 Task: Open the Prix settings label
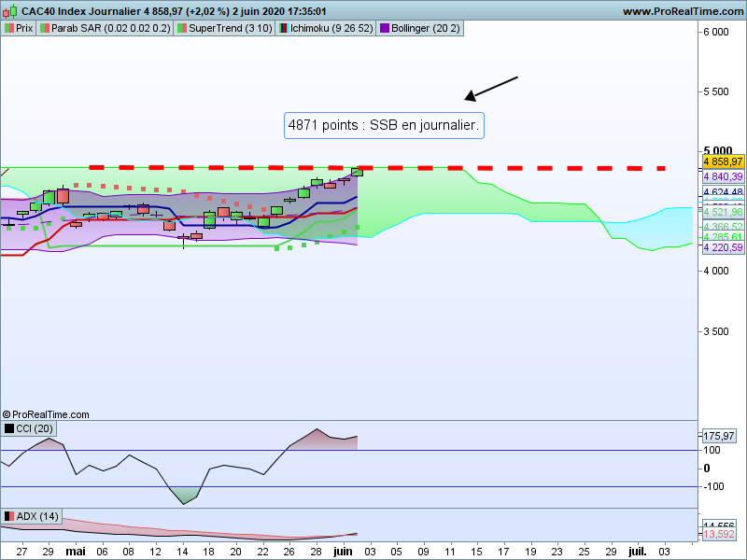click(19, 28)
